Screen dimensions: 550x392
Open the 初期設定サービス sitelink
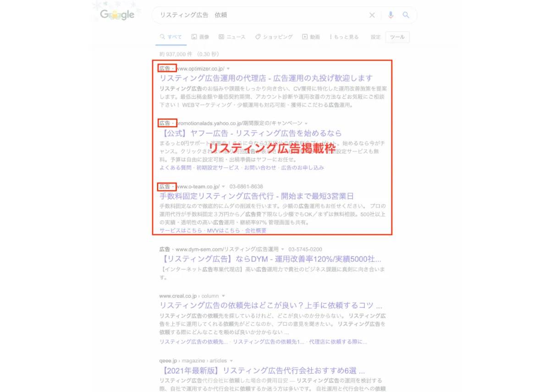point(218,168)
